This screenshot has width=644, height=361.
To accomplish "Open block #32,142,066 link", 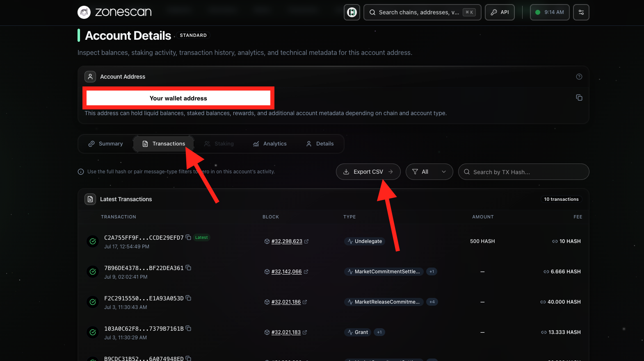I will point(286,272).
